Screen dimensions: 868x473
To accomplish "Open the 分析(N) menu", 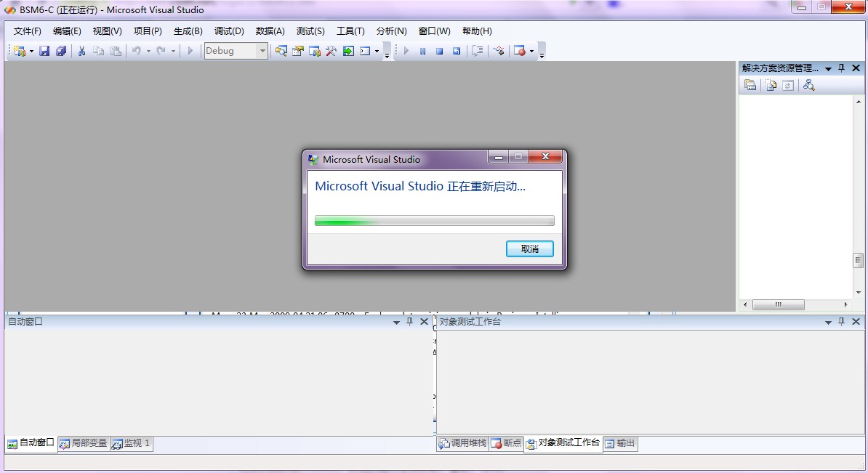I will [391, 31].
